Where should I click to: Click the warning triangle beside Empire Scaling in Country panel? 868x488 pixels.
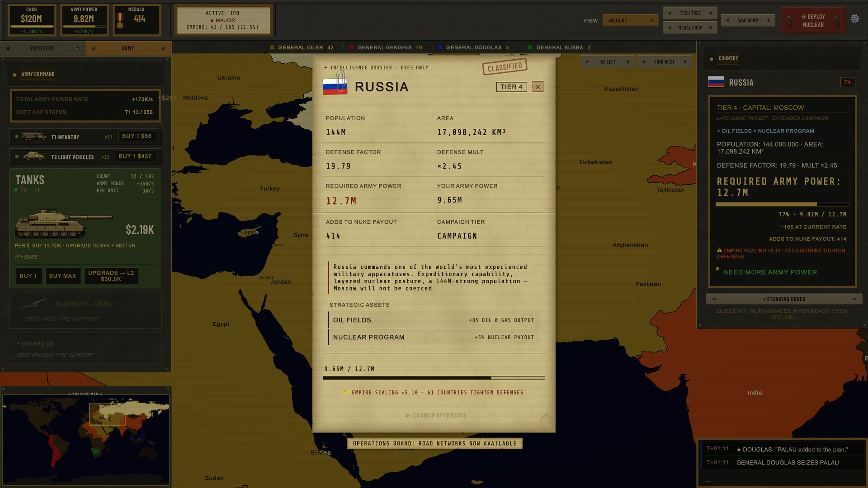pos(719,250)
